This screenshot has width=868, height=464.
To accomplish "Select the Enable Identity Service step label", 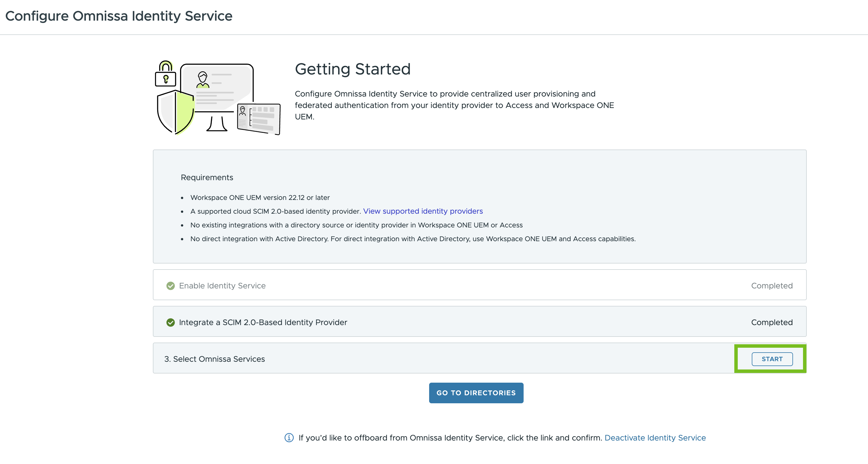I will click(x=222, y=286).
